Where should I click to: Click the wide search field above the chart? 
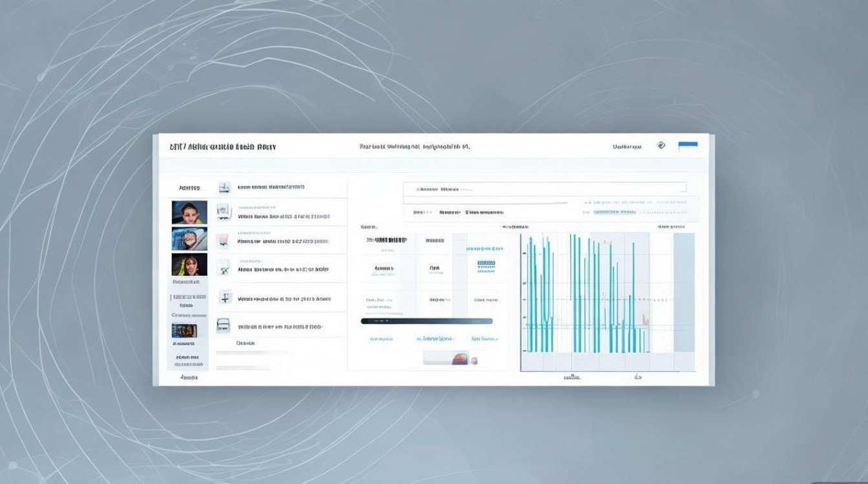pyautogui.click(x=544, y=189)
